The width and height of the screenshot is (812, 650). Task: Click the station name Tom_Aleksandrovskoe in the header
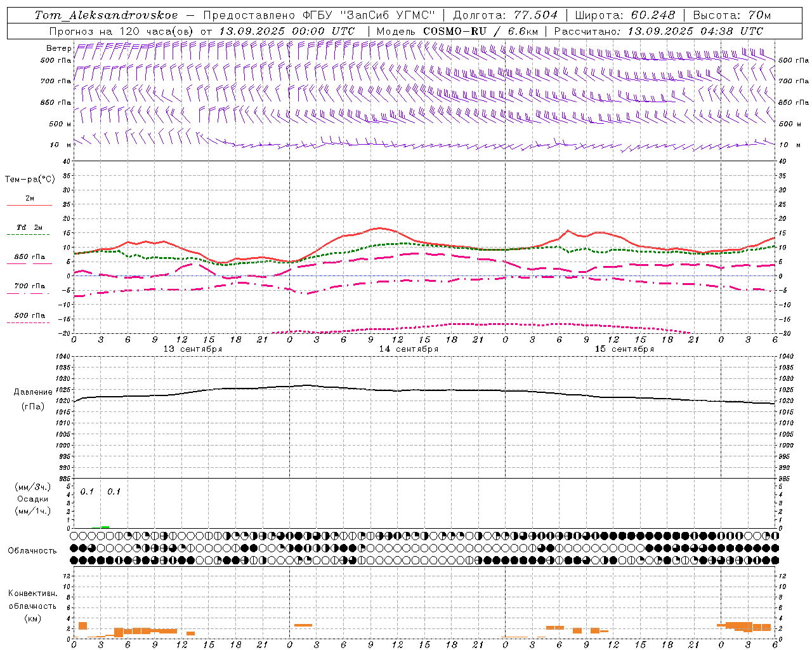pos(107,15)
